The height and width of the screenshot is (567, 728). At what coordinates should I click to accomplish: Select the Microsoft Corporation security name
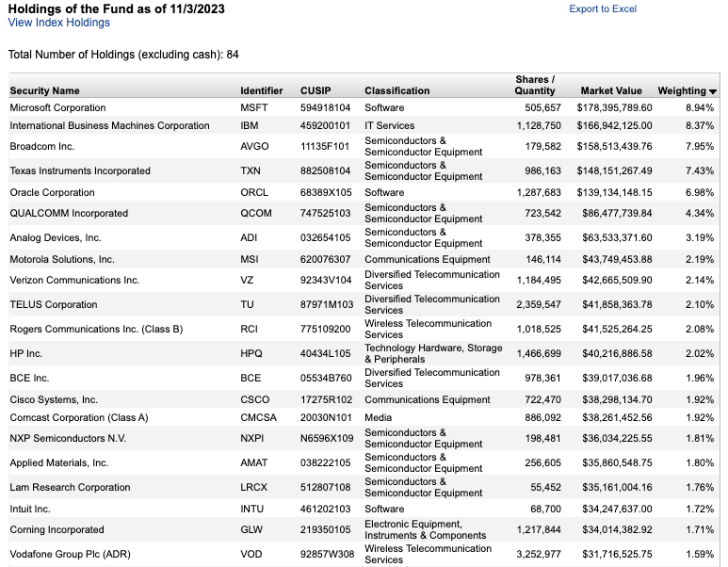point(57,107)
